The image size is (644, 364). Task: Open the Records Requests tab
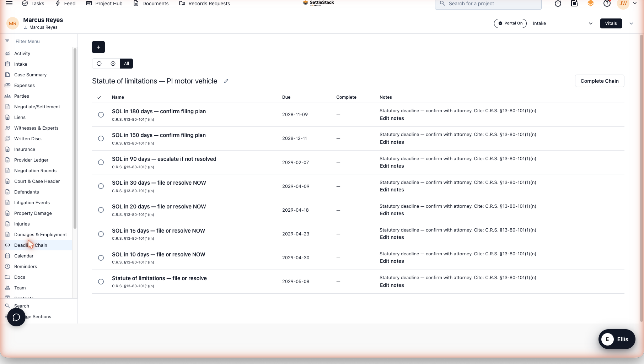coord(205,4)
